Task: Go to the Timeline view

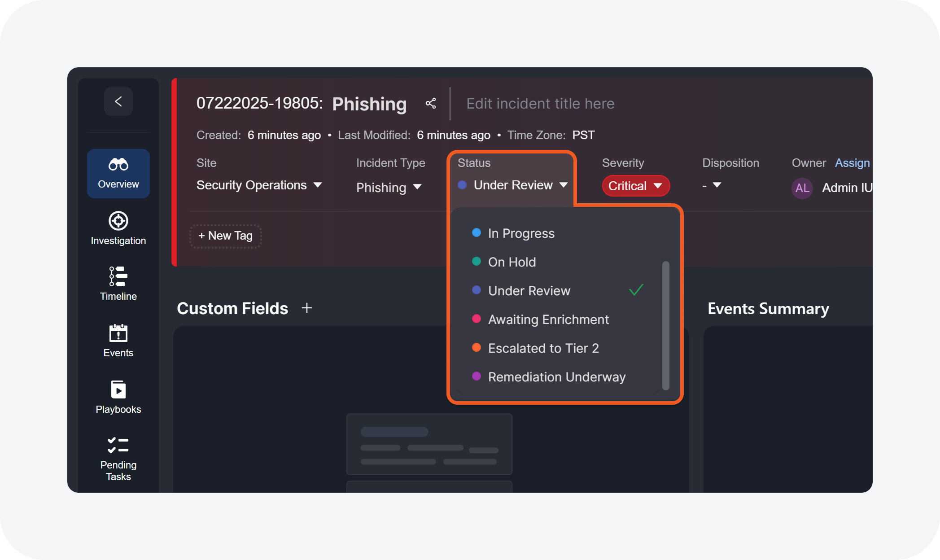Action: [x=118, y=284]
